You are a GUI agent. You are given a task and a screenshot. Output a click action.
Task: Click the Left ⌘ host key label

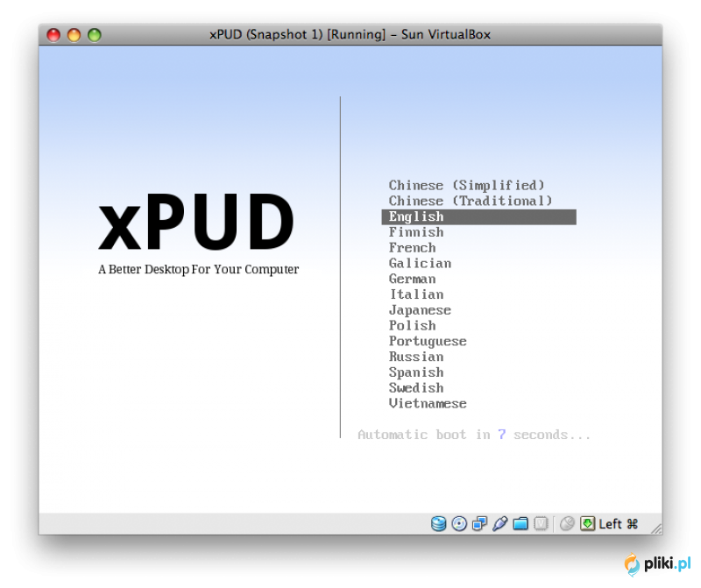pos(619,524)
